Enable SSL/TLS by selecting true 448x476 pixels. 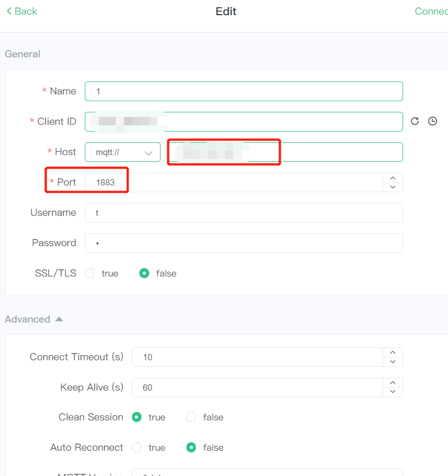[x=89, y=273]
